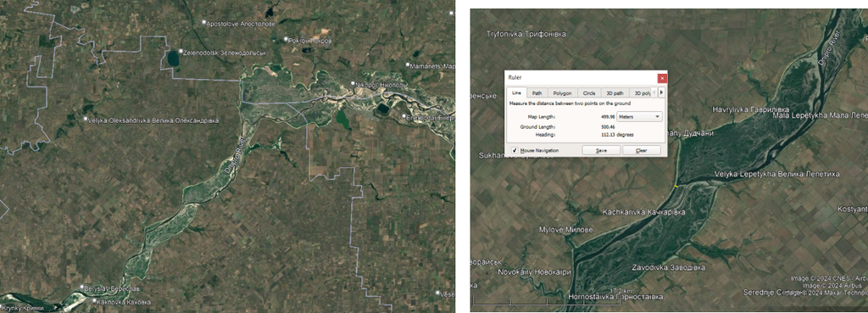
Task: Click the Pokrov city placemark dot
Action: point(287,39)
